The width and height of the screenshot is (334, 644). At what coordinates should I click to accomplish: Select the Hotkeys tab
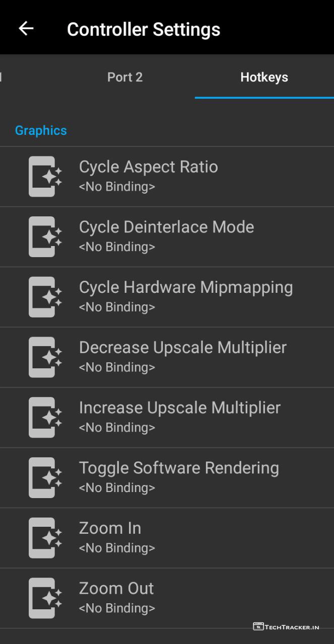(x=264, y=77)
